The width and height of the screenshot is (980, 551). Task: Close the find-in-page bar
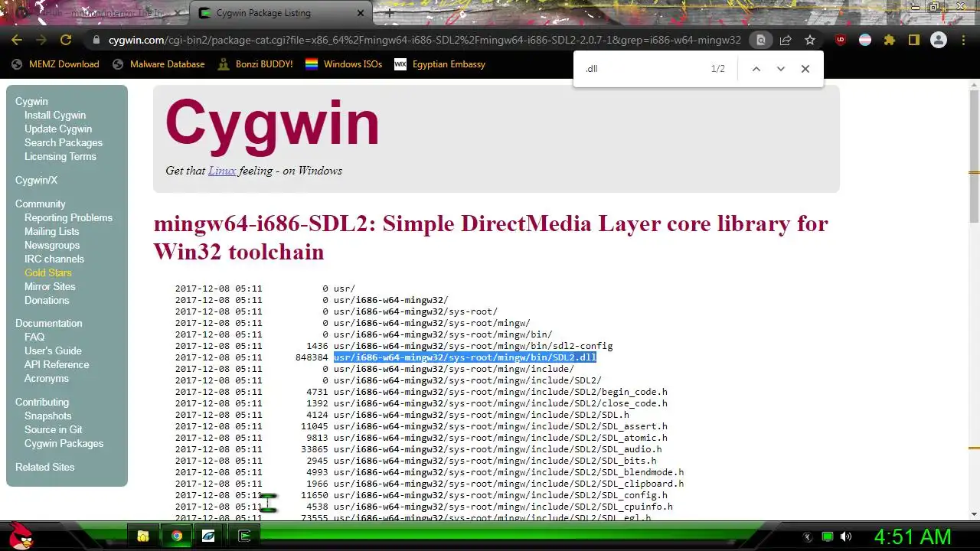click(x=805, y=69)
